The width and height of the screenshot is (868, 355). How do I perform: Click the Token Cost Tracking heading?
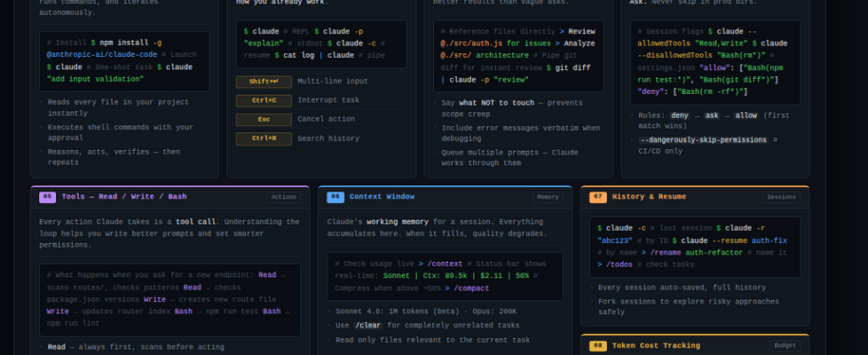point(658,345)
